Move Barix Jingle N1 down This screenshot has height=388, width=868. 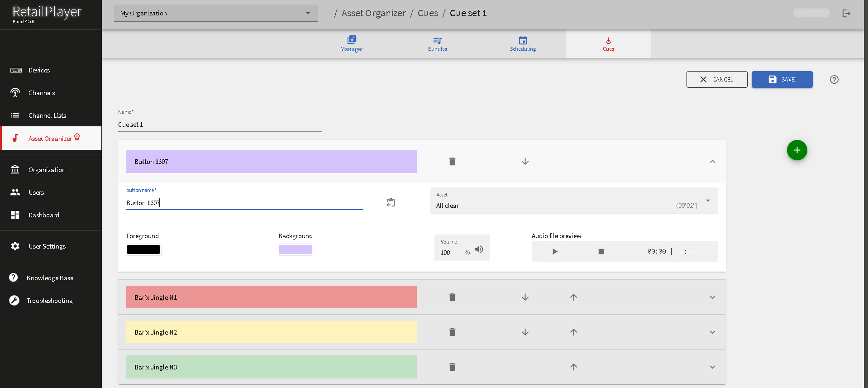tap(525, 297)
